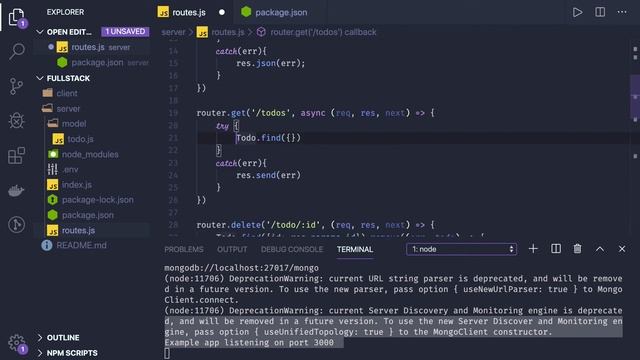Open the Docker whale icon
The width and height of the screenshot is (640, 360).
click(x=16, y=190)
